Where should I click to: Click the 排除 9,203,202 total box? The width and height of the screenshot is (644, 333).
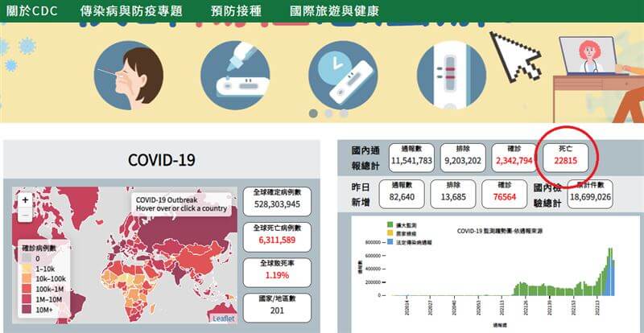coord(463,158)
